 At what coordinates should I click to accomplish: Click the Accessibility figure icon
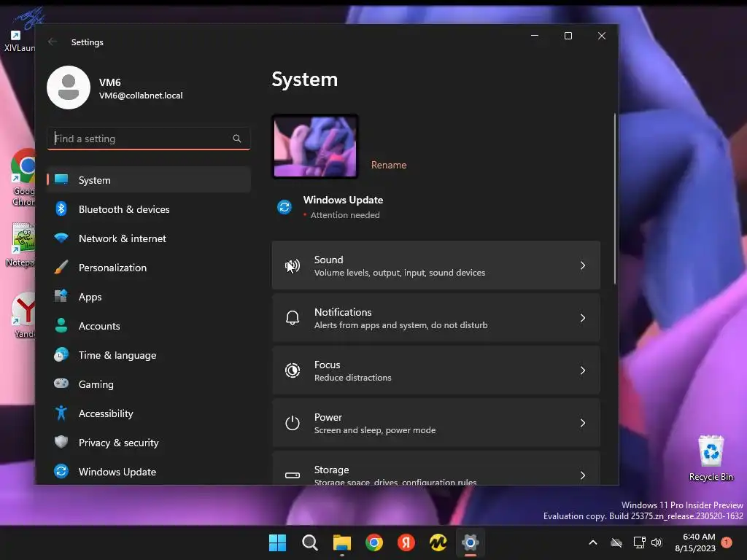pos(61,413)
